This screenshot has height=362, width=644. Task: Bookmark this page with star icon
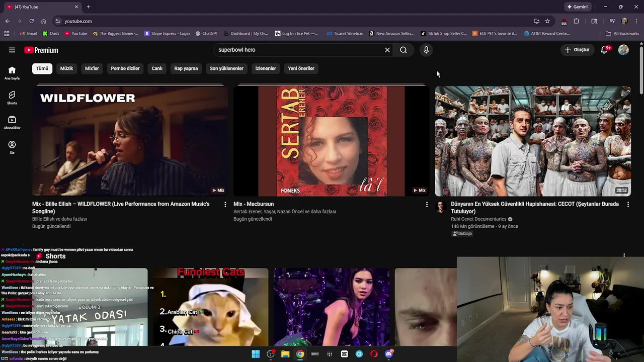click(547, 21)
